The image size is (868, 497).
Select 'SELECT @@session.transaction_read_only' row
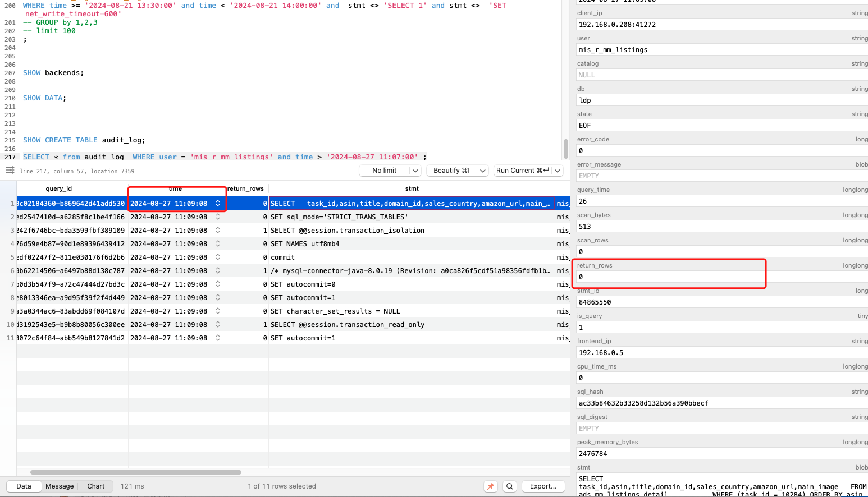[293, 325]
